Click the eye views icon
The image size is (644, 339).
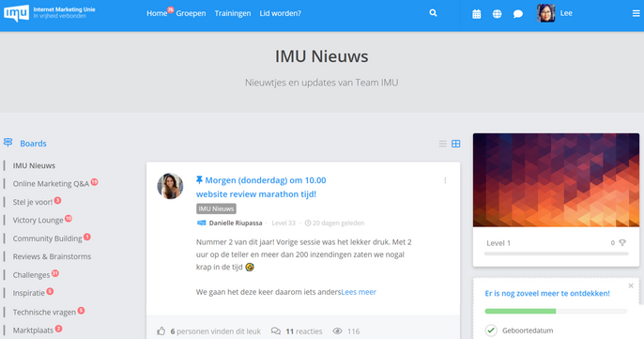(x=337, y=331)
